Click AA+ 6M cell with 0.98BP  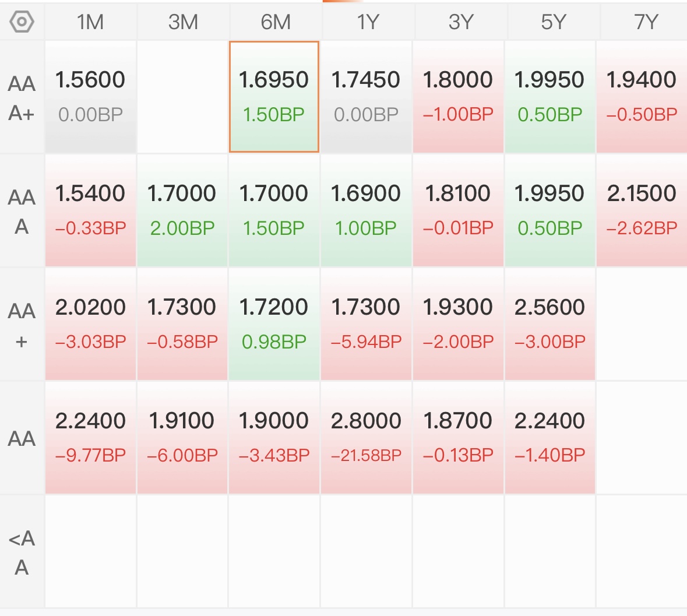(274, 324)
